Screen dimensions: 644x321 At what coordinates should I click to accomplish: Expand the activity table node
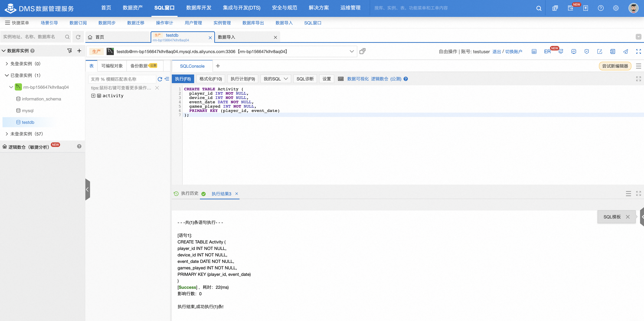[93, 96]
